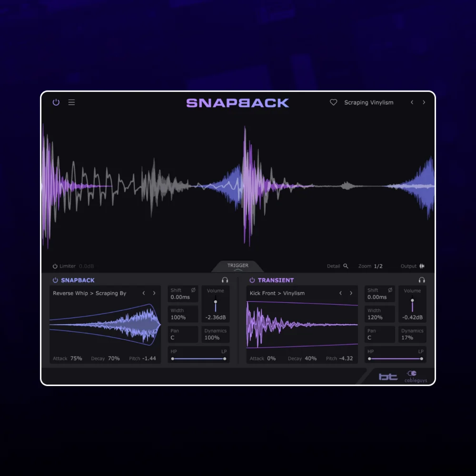Invert phase on the Transient layer

(390, 290)
